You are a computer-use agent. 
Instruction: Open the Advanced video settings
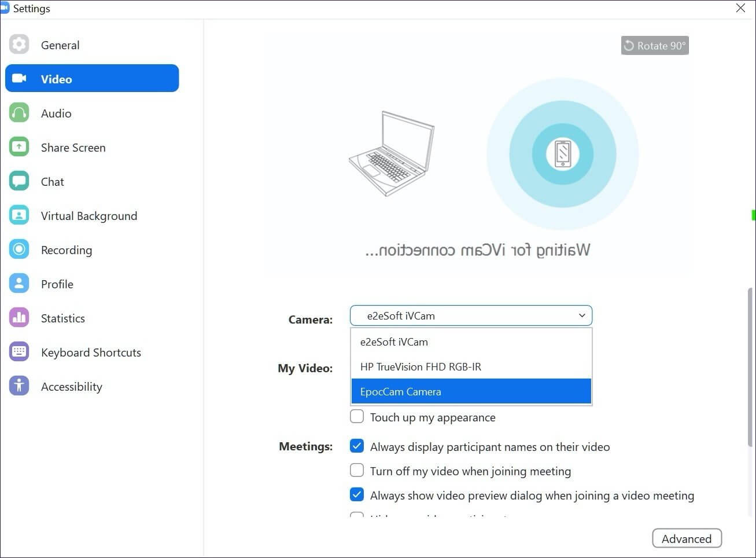click(x=687, y=538)
